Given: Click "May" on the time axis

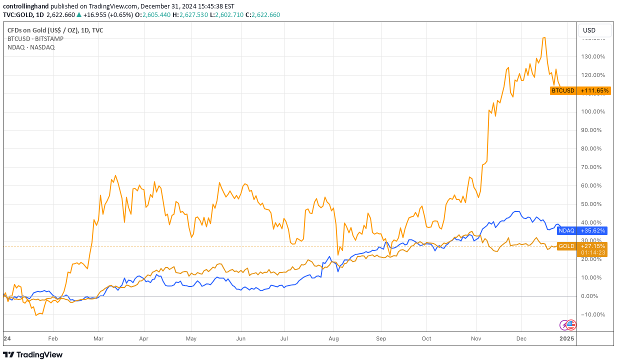Looking at the screenshot, I should coord(192,338).
